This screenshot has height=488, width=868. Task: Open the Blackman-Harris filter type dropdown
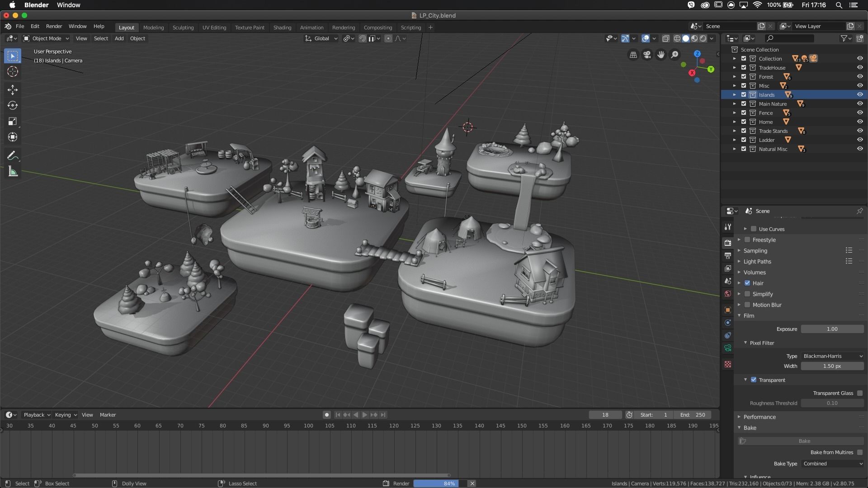click(832, 356)
